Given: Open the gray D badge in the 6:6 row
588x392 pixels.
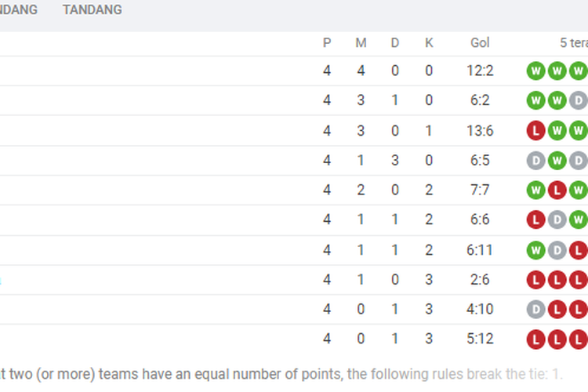Looking at the screenshot, I should 557,220.
